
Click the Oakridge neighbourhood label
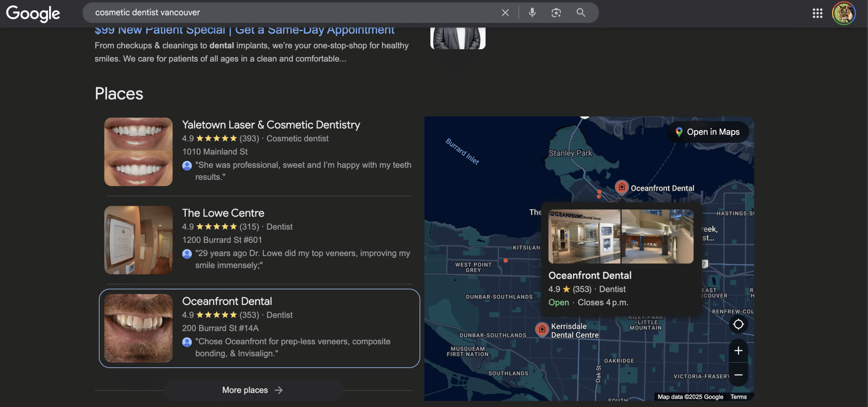pyautogui.click(x=619, y=360)
